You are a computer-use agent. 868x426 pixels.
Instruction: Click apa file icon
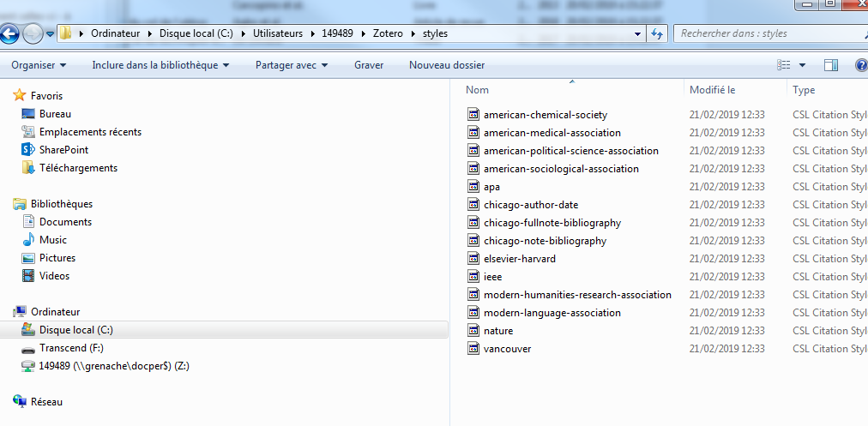[473, 187]
